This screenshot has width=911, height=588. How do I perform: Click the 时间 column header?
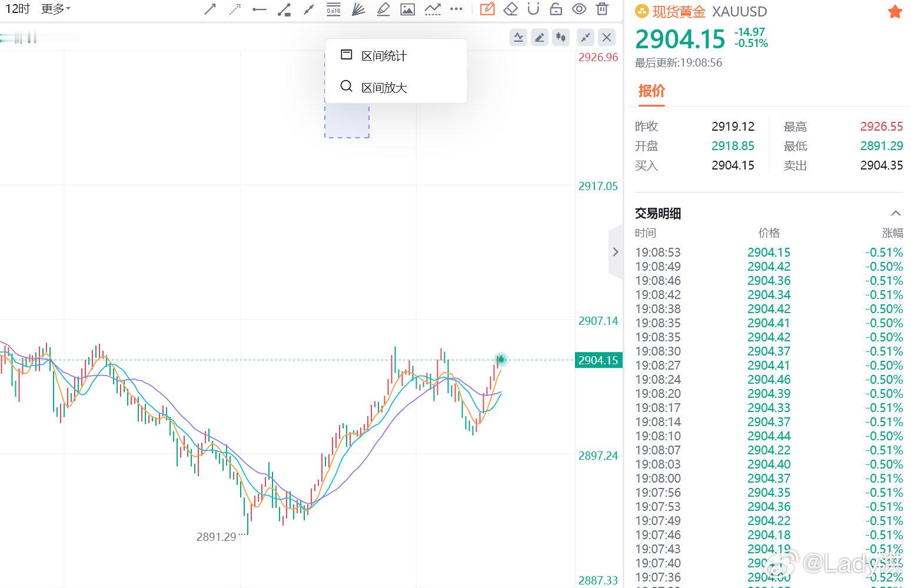[x=646, y=233]
